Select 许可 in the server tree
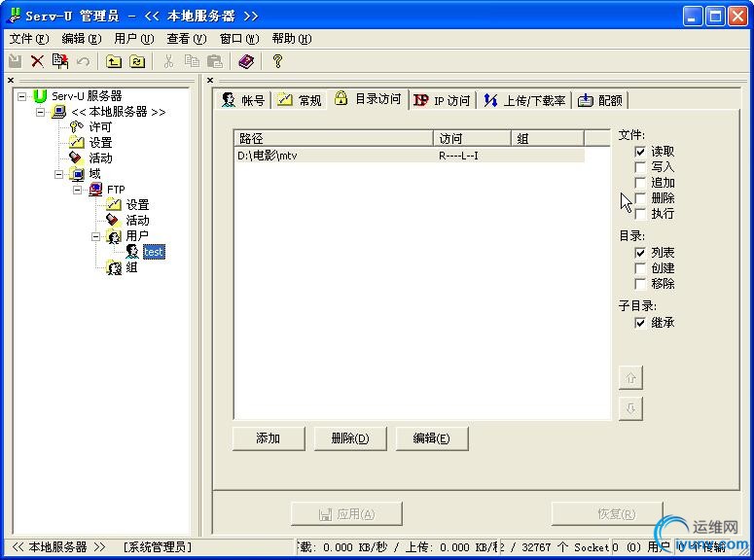The width and height of the screenshot is (754, 560). point(100,127)
